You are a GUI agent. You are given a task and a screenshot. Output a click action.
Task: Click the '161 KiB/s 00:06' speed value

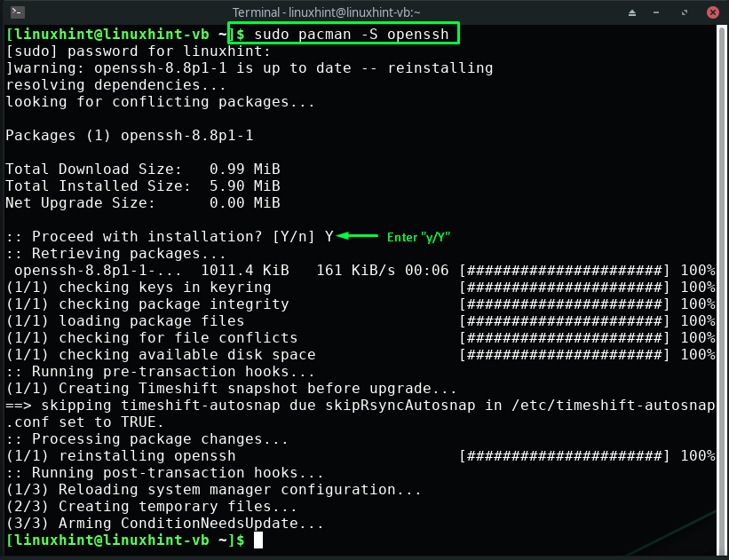tap(382, 271)
